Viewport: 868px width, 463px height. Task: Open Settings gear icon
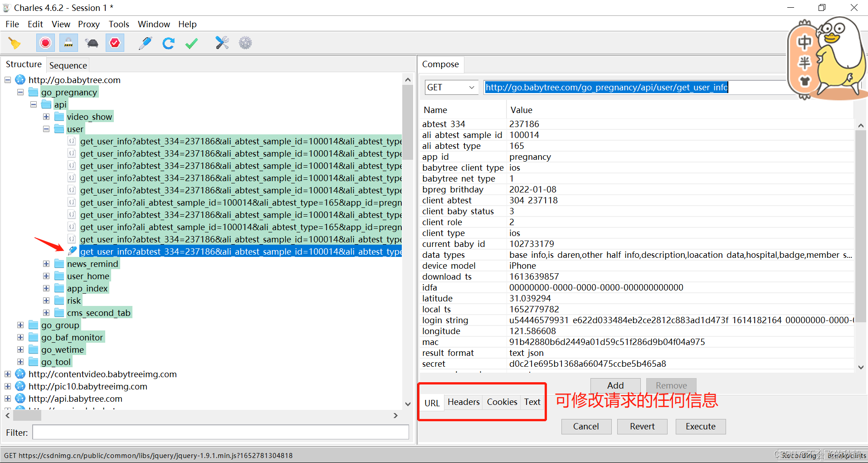click(245, 43)
